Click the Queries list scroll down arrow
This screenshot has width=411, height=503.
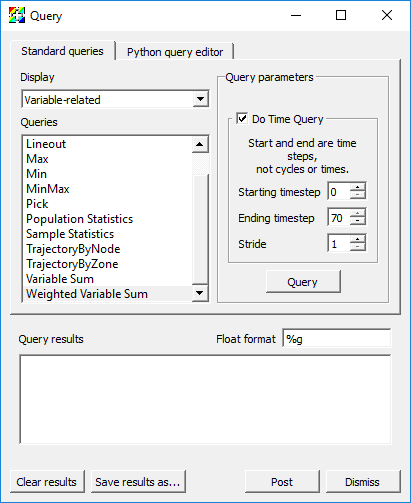point(200,293)
